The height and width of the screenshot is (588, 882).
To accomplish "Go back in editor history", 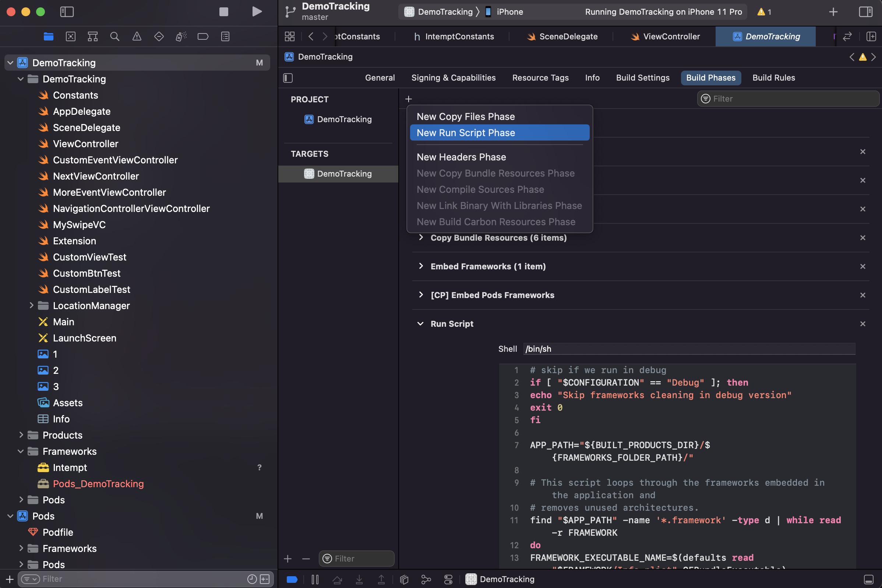I will [x=311, y=36].
